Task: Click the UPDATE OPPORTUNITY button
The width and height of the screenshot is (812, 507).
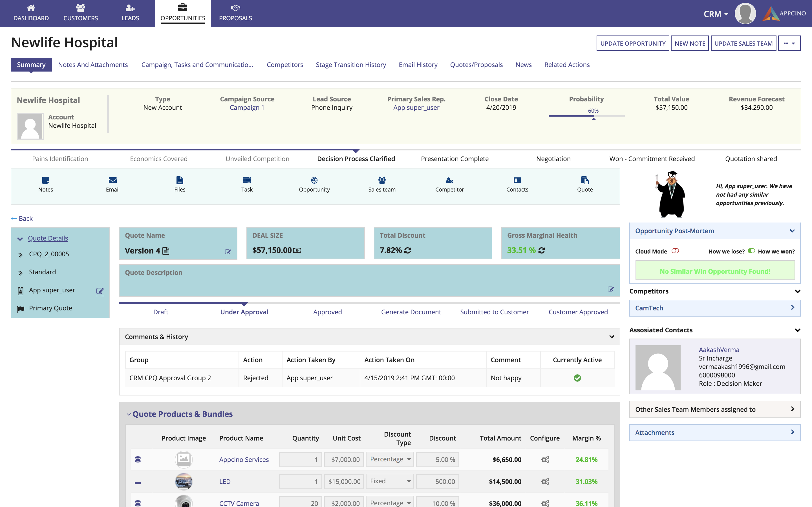Action: [x=632, y=43]
